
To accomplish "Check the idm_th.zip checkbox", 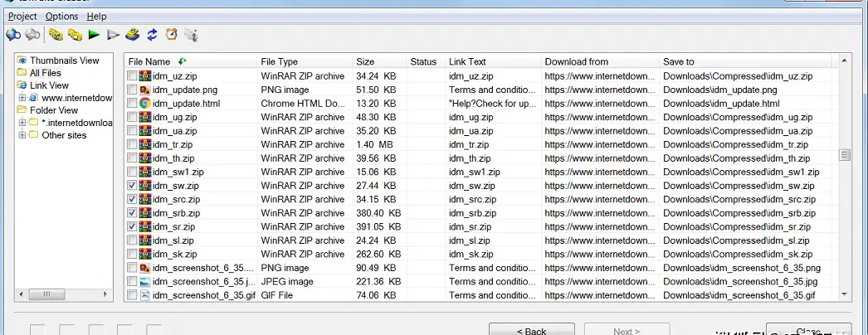I will click(132, 158).
